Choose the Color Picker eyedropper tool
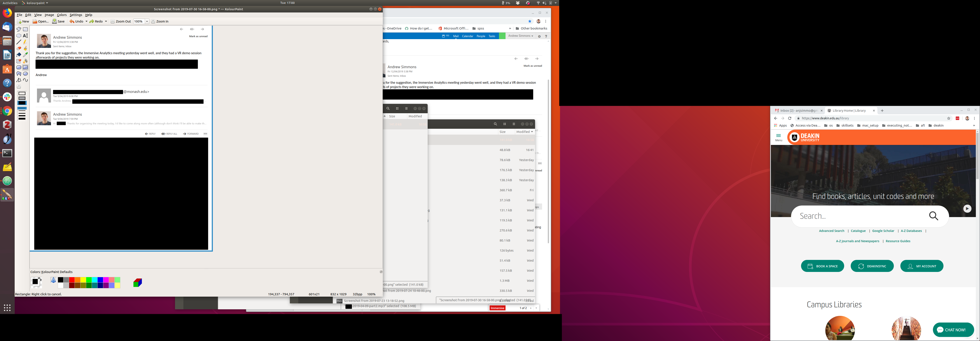The height and width of the screenshot is (341, 980). pyautogui.click(x=26, y=55)
